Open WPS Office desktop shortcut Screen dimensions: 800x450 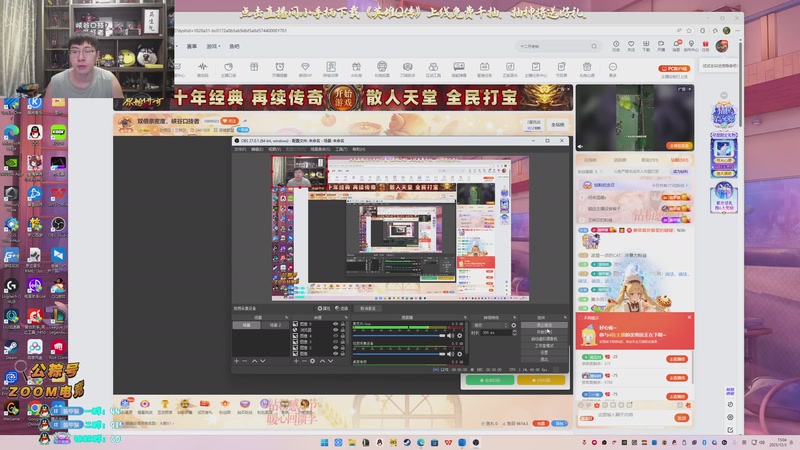58,194
